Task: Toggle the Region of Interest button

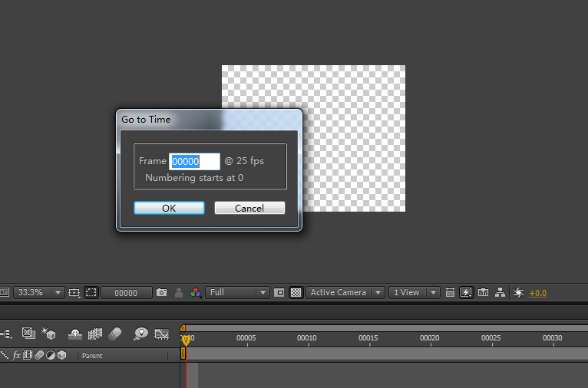Action: click(279, 292)
